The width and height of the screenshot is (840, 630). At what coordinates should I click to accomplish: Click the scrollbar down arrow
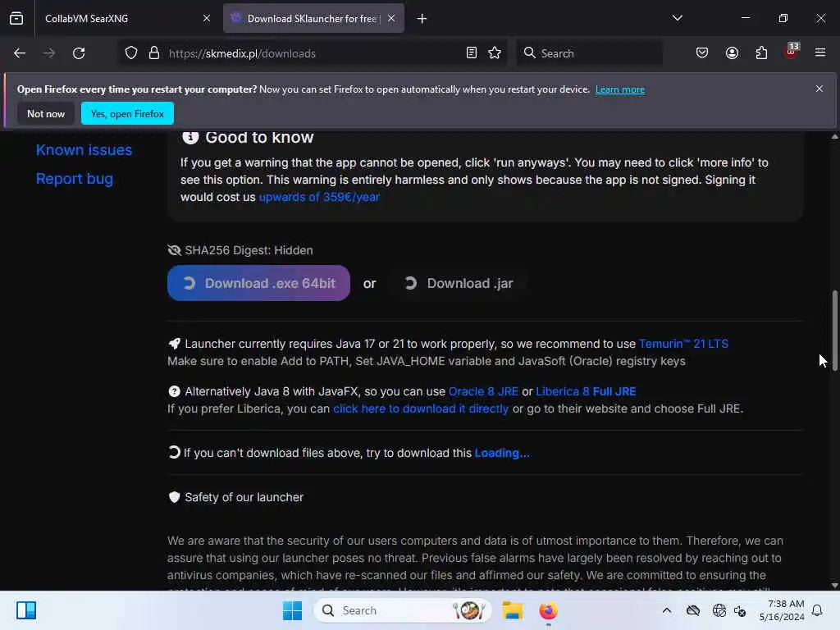tap(834, 585)
